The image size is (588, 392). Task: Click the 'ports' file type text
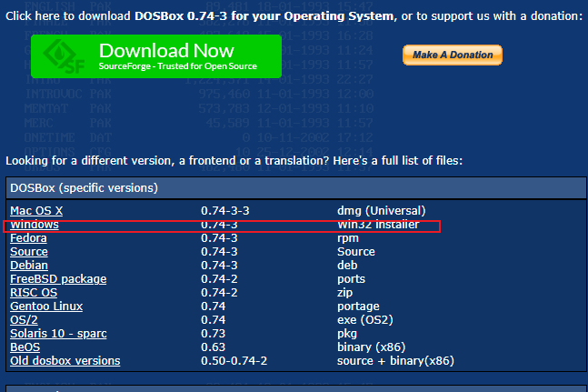pyautogui.click(x=351, y=279)
